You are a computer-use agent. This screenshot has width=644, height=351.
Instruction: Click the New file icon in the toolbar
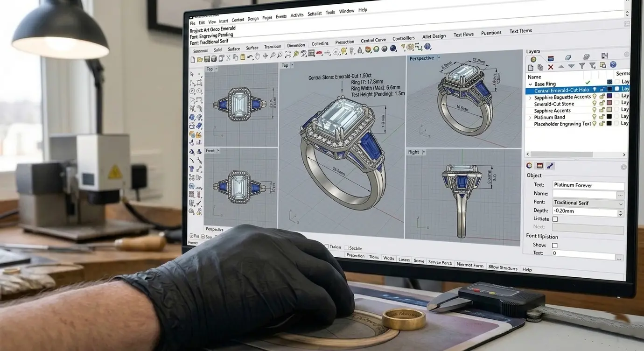[193, 59]
